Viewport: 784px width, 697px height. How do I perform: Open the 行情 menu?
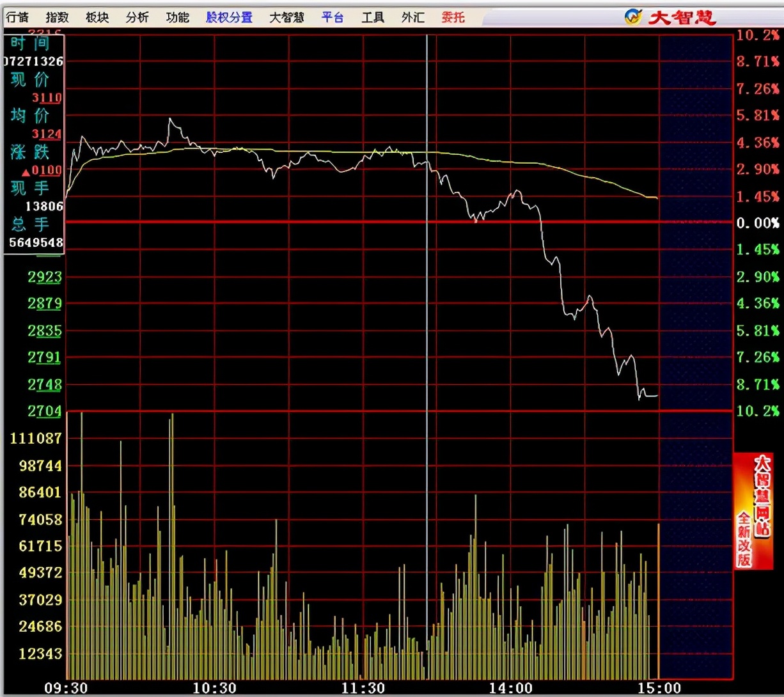pyautogui.click(x=17, y=17)
